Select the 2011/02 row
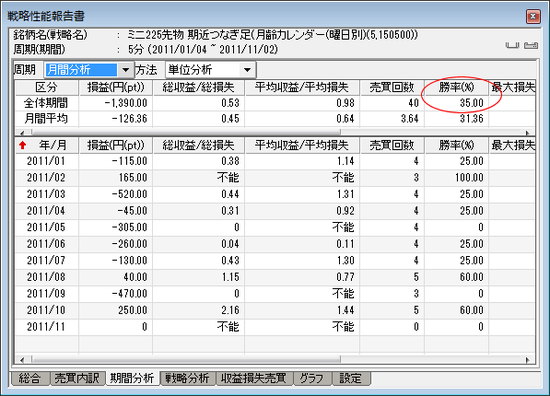The height and width of the screenshot is (396, 550). point(275,177)
